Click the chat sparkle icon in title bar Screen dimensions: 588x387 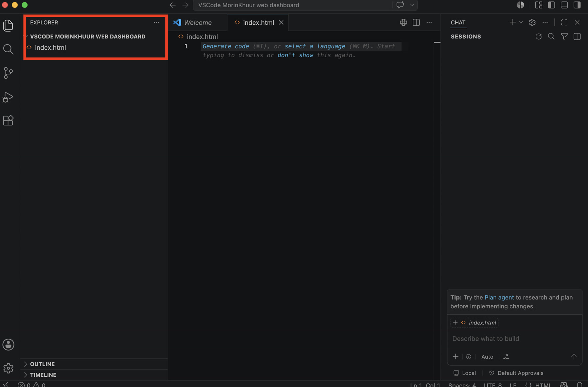(x=400, y=5)
